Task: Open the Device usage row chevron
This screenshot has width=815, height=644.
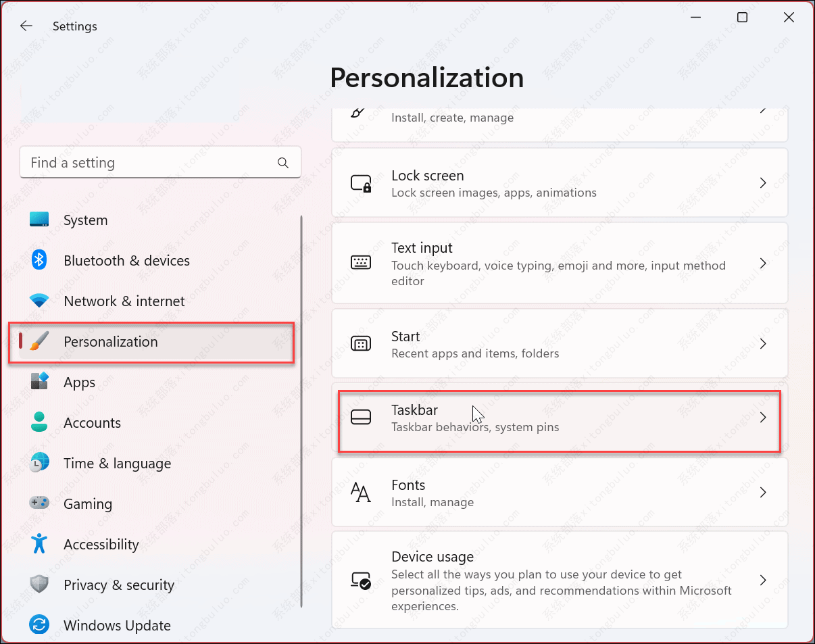Action: click(x=763, y=580)
